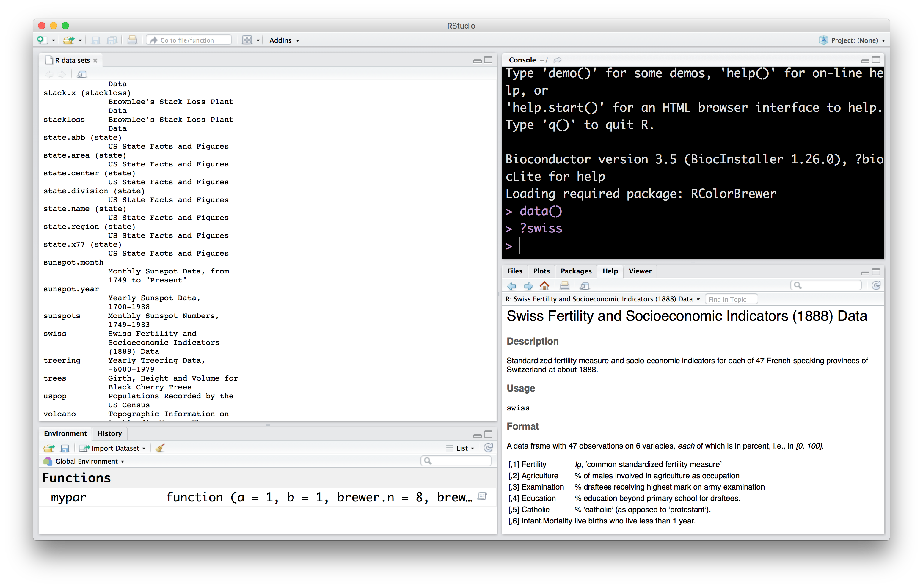
Task: Expand the recent files dropdown arrow
Action: [x=80, y=40]
